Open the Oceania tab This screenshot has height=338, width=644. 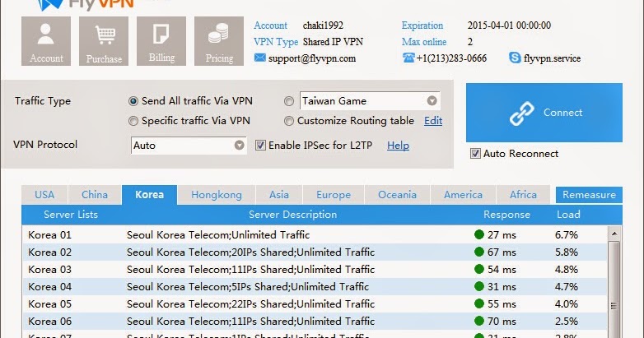tap(397, 195)
